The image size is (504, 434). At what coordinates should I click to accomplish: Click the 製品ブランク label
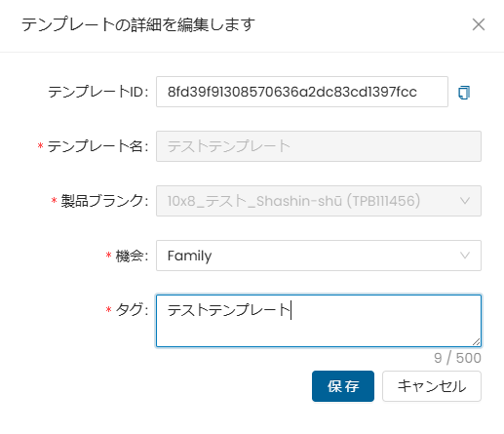104,201
